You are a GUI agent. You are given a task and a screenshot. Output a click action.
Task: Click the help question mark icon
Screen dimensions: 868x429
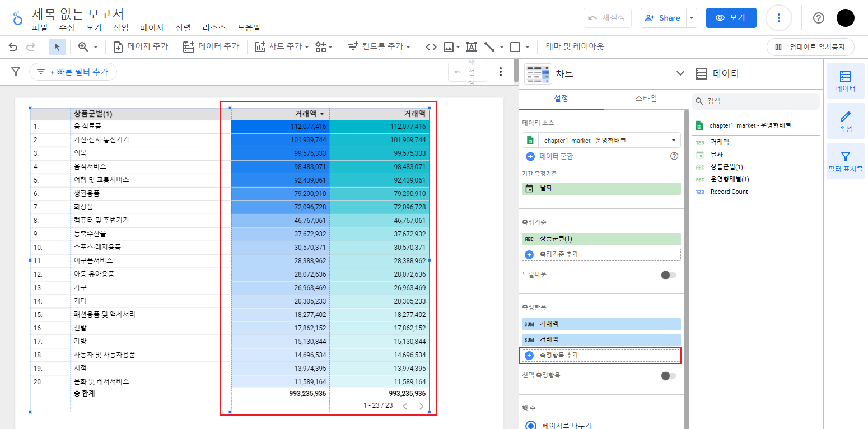tap(818, 18)
